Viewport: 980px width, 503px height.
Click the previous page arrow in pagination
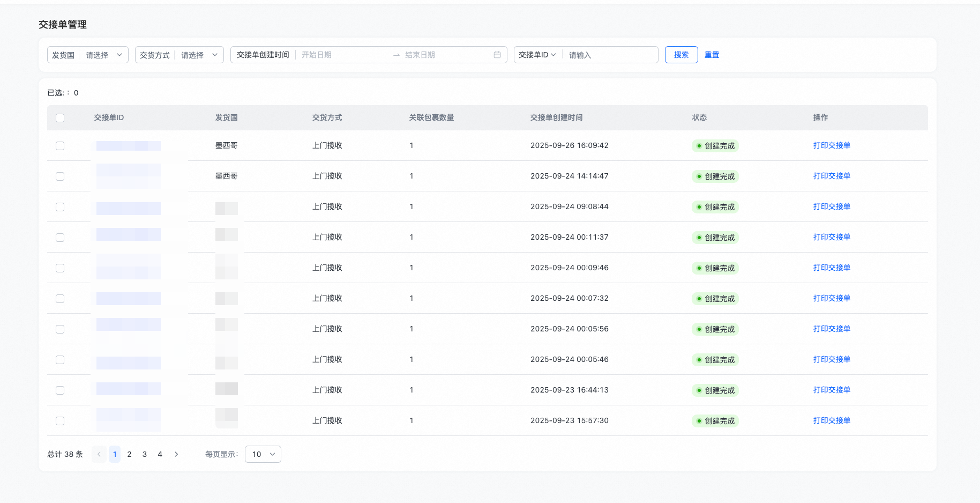[99, 454]
